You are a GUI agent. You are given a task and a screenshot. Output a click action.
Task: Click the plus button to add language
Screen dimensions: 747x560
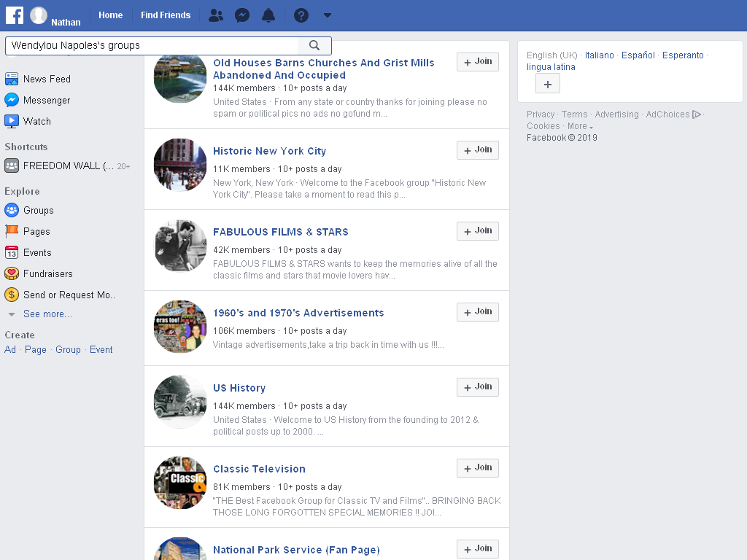(548, 85)
